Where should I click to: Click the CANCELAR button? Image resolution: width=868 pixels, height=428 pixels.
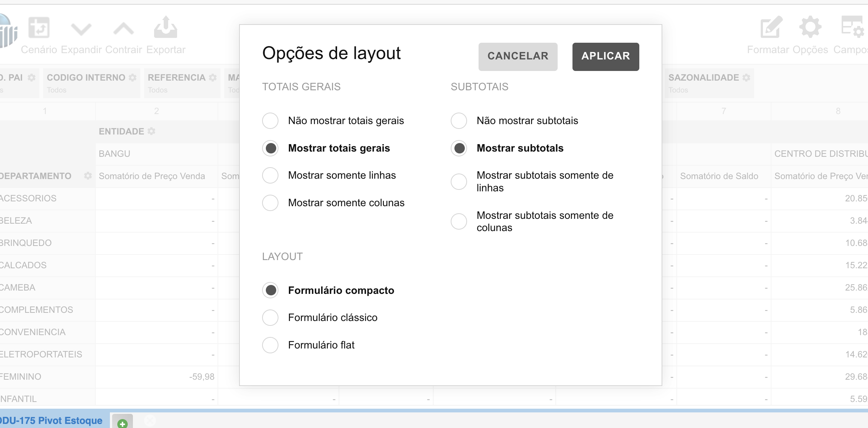click(x=518, y=56)
